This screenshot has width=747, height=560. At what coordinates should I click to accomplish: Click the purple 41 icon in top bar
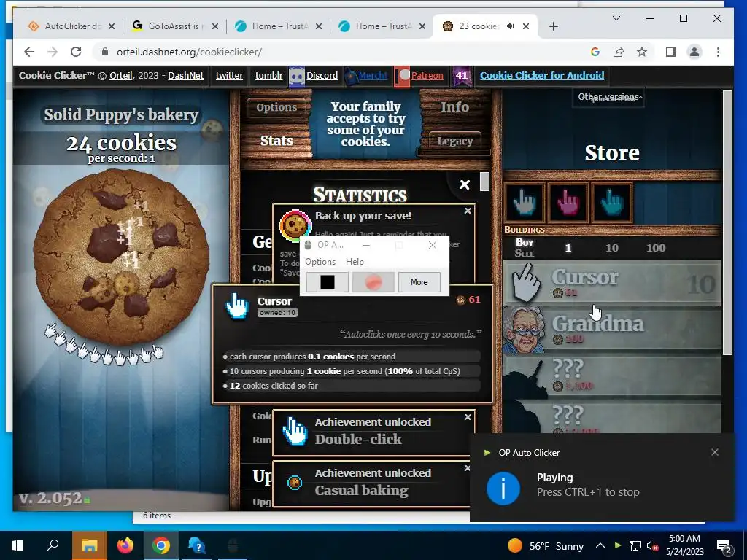(x=461, y=75)
